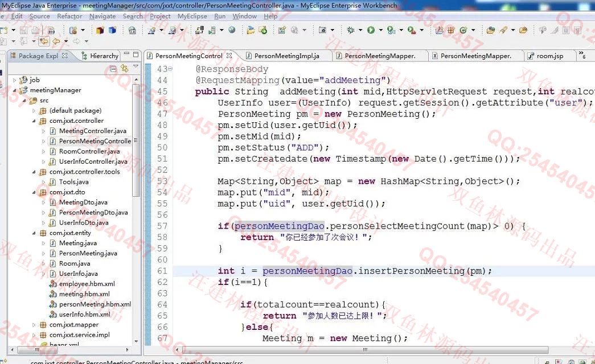595x364 pixels.
Task: Click the green Run button icon
Action: point(371,30)
